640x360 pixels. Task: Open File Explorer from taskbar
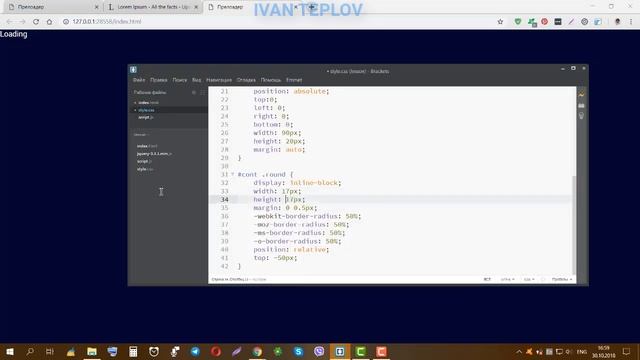point(92,351)
